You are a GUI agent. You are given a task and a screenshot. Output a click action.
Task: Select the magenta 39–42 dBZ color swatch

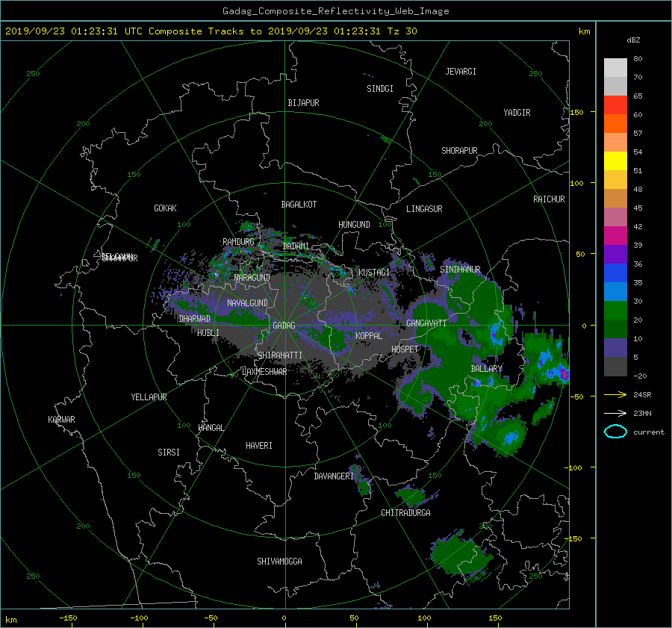point(615,236)
